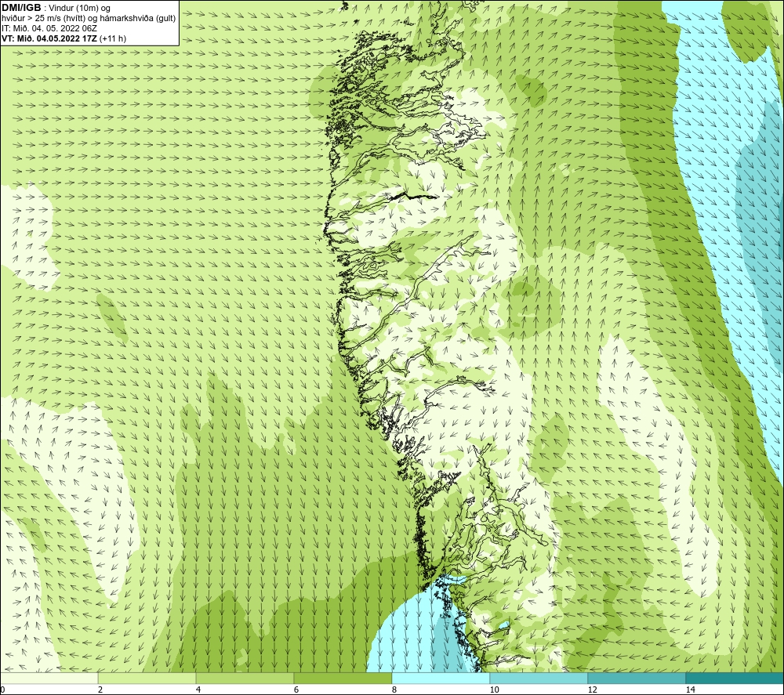This screenshot has height=695, width=784.
Task: Click the legend scale label '2'
Action: click(100, 690)
